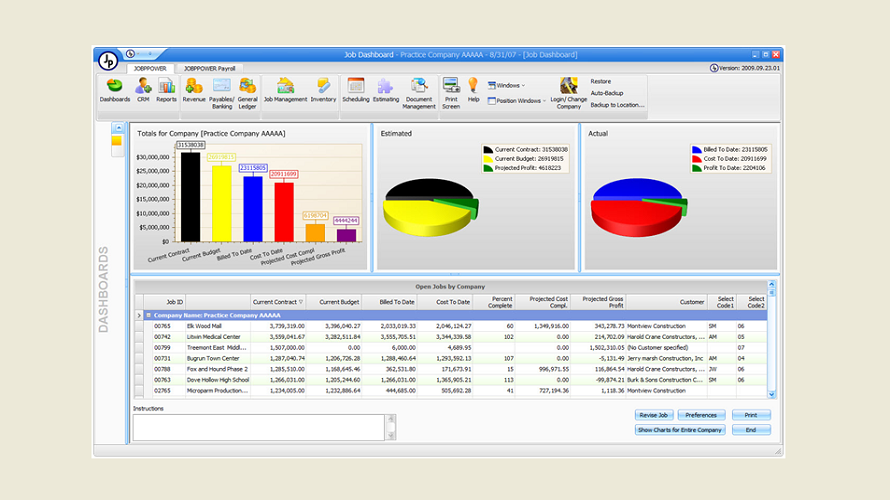The width and height of the screenshot is (890, 500).
Task: Click the Cost To Date column header
Action: coord(446,302)
